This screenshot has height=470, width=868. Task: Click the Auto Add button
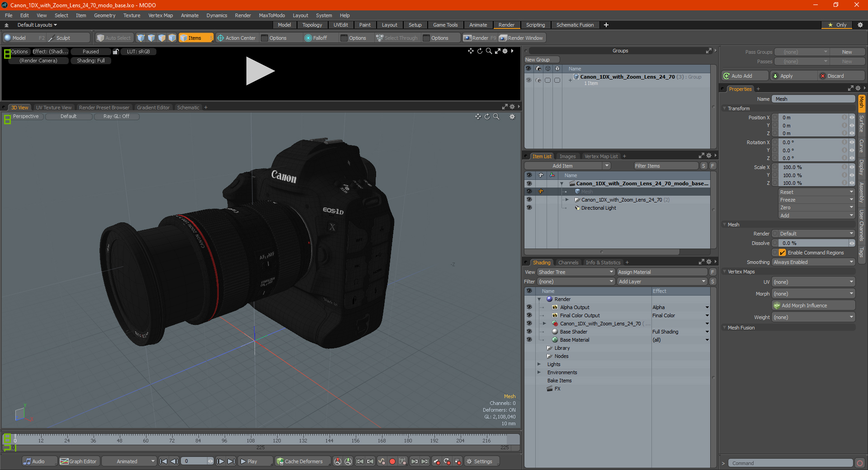point(744,76)
